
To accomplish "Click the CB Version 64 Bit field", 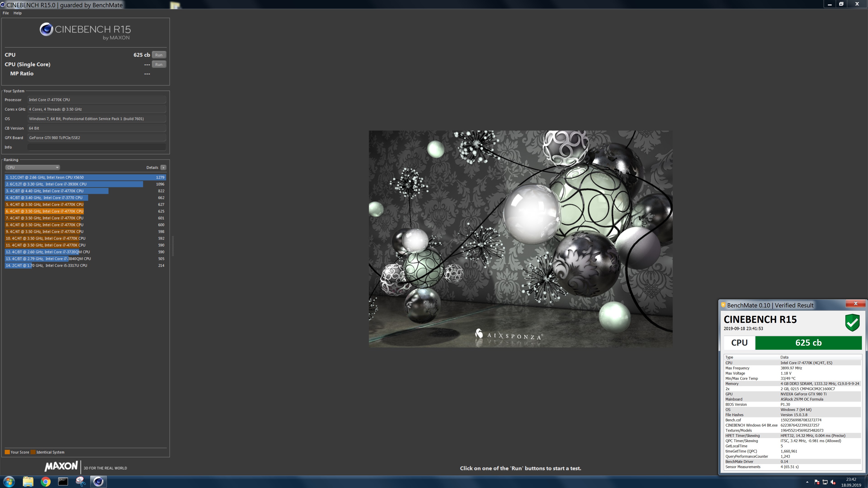I will (x=97, y=128).
